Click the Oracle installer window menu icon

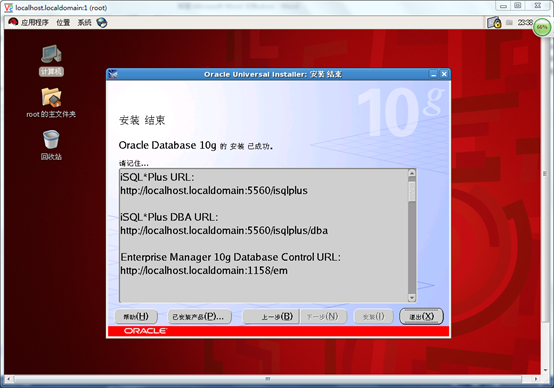[113, 74]
